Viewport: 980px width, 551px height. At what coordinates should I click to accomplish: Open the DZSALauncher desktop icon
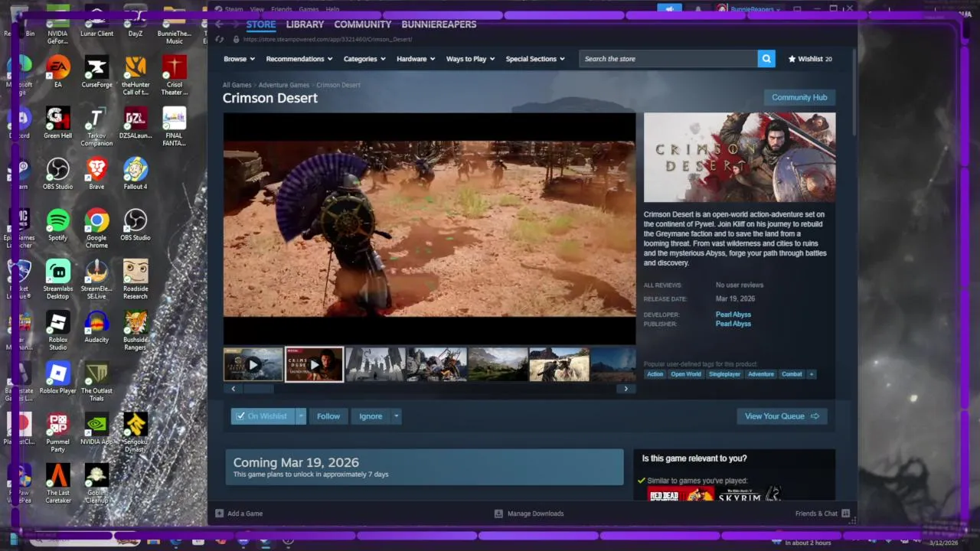coord(136,123)
